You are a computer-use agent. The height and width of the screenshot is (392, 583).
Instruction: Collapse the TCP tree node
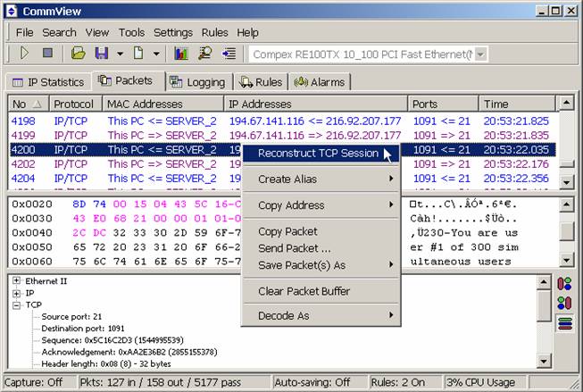16,304
